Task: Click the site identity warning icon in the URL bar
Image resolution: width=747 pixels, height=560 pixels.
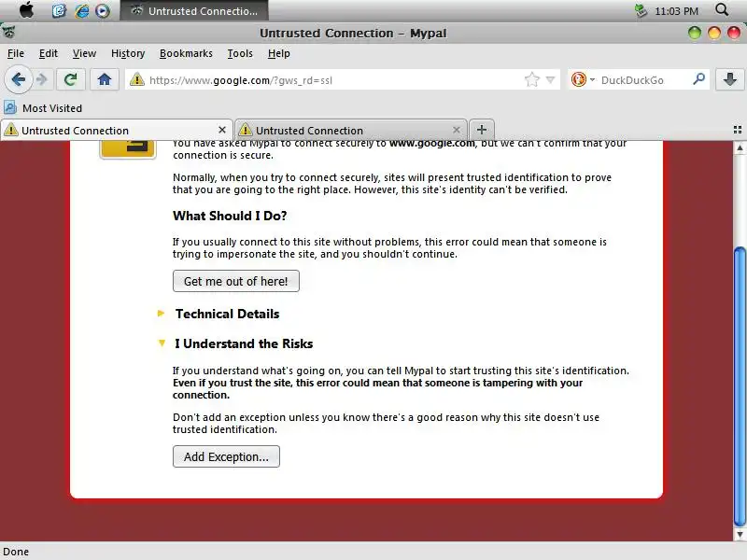Action: coord(137,79)
